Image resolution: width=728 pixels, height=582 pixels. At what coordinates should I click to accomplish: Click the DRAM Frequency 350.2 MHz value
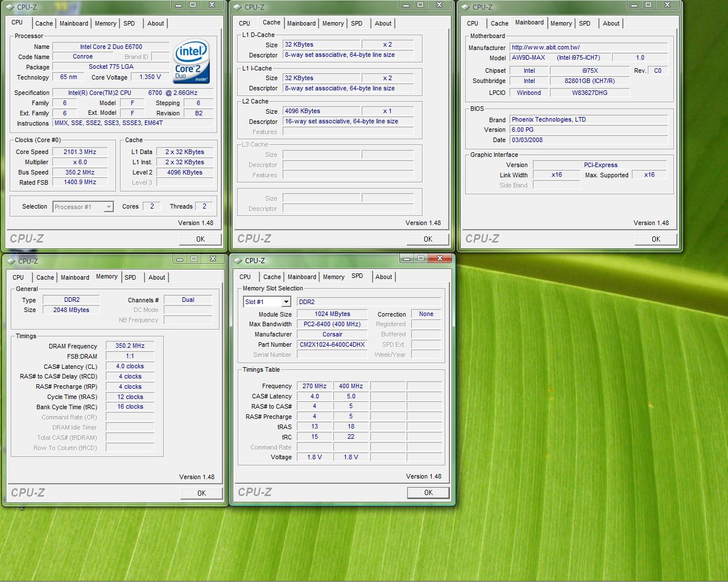pyautogui.click(x=130, y=346)
